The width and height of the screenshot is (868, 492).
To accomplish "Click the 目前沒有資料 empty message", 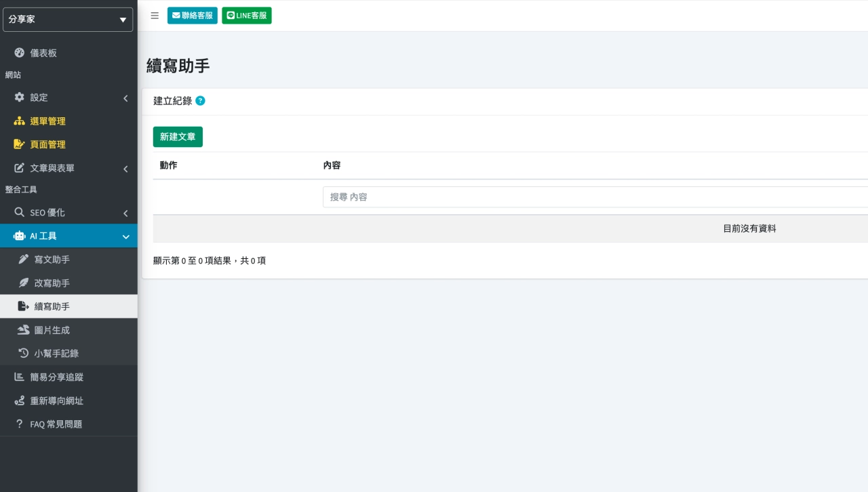I will click(x=749, y=229).
